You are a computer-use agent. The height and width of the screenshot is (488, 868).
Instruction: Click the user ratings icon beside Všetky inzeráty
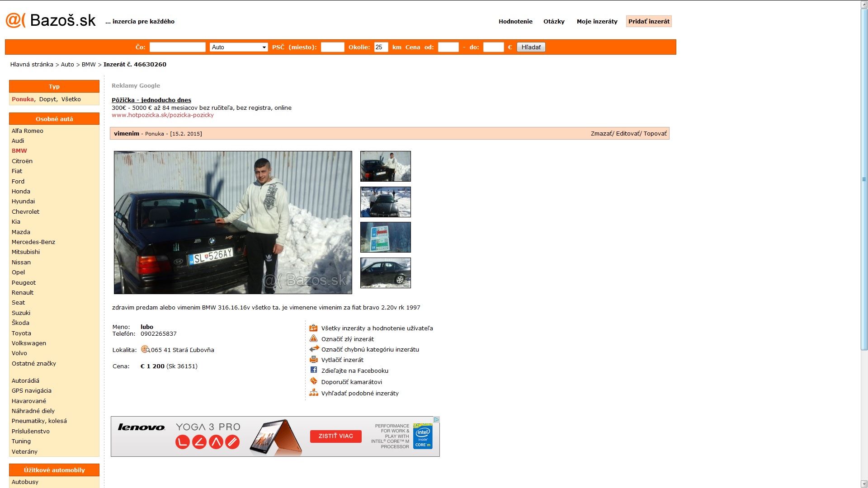[x=313, y=328]
